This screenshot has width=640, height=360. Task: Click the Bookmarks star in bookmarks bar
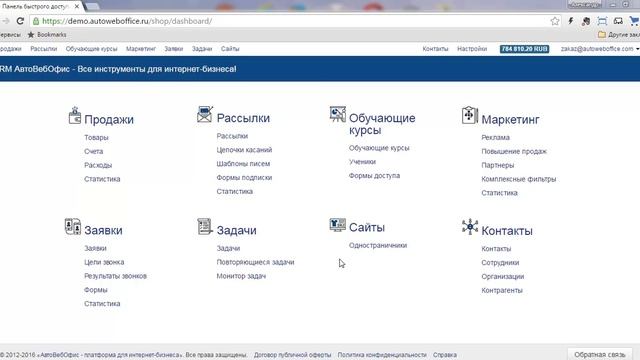31,35
